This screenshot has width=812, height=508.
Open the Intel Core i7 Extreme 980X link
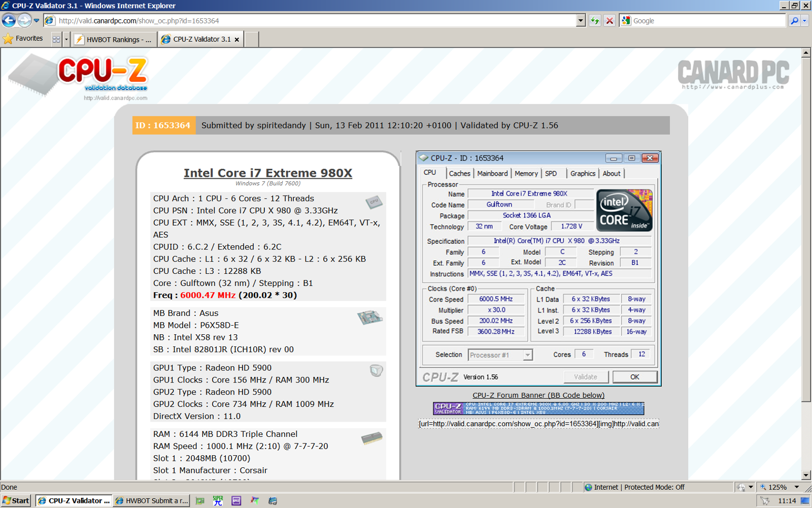(x=268, y=173)
